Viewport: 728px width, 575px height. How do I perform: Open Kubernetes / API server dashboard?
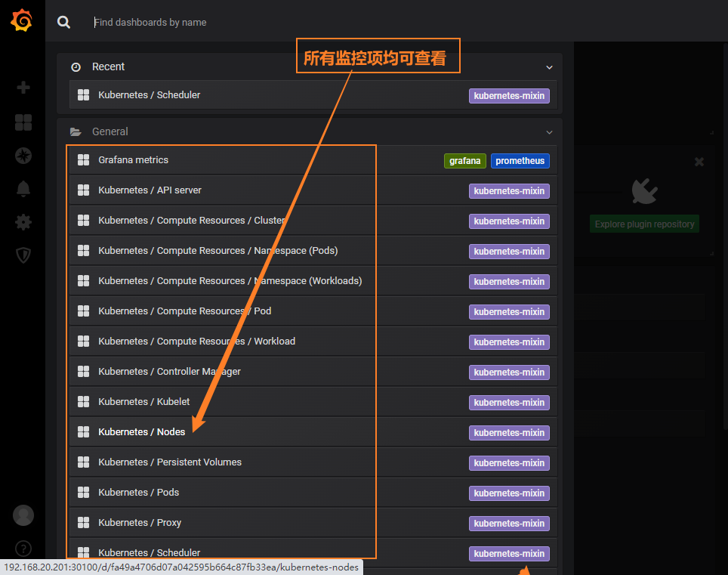tap(150, 190)
